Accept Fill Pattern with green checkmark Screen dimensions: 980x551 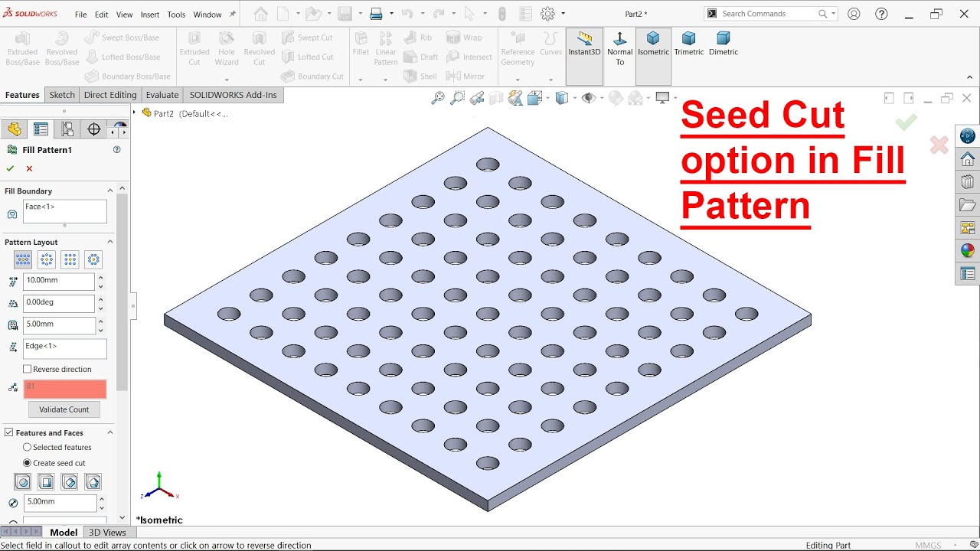coord(10,168)
